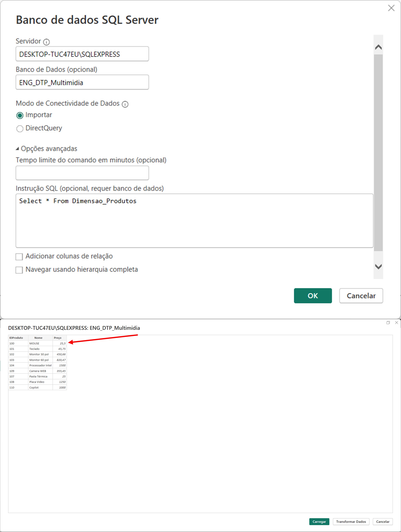
Task: Click the Banco de Dados input field
Action: coord(82,82)
